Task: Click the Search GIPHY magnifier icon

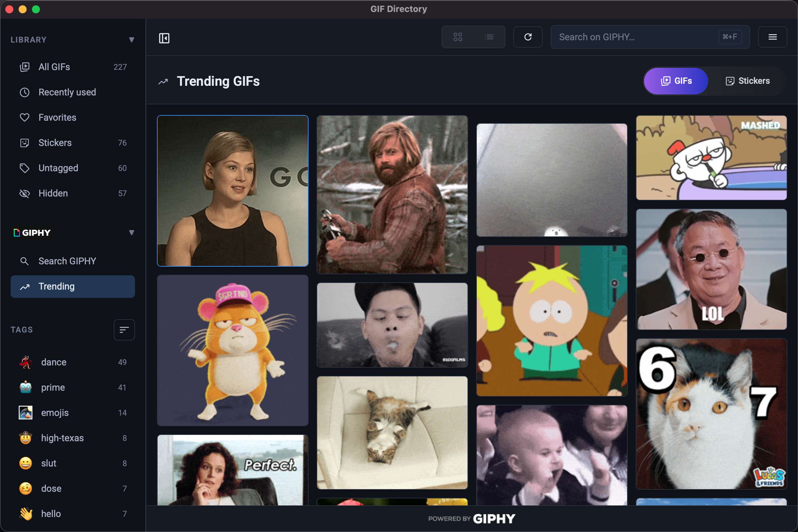Action: pyautogui.click(x=24, y=261)
